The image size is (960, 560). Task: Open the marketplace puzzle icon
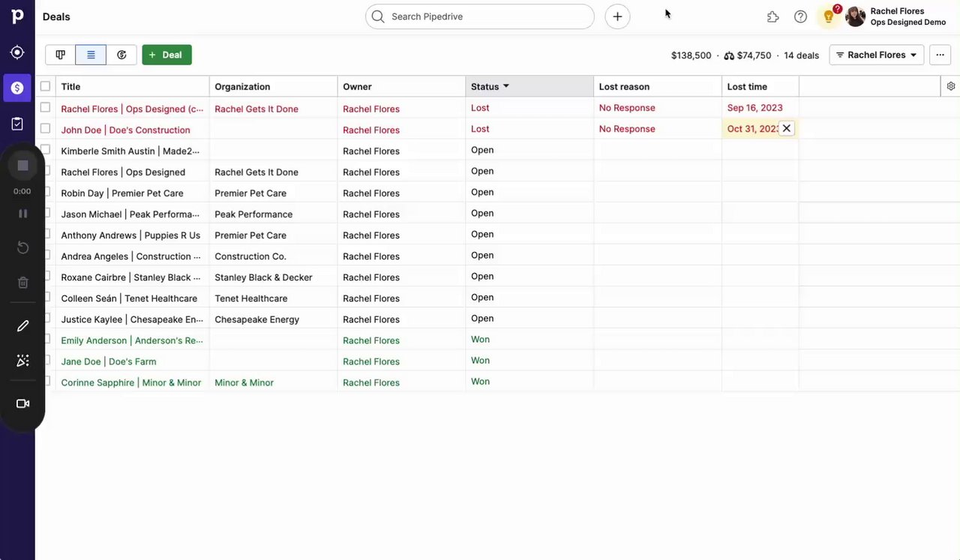[x=772, y=16]
